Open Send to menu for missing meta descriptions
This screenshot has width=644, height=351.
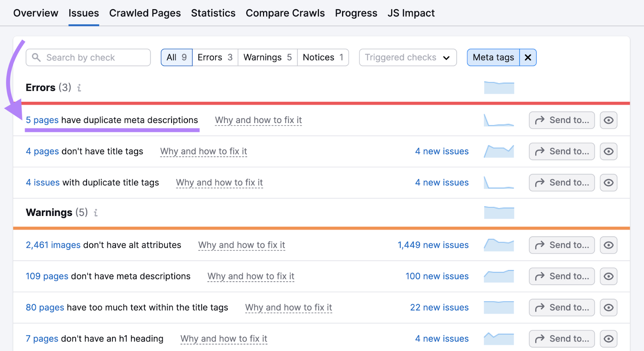click(561, 277)
